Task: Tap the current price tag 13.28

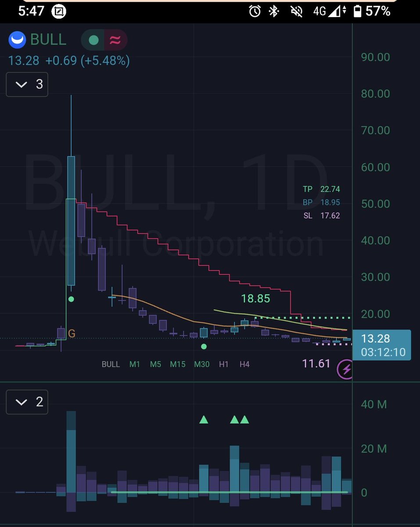Action: click(x=382, y=345)
